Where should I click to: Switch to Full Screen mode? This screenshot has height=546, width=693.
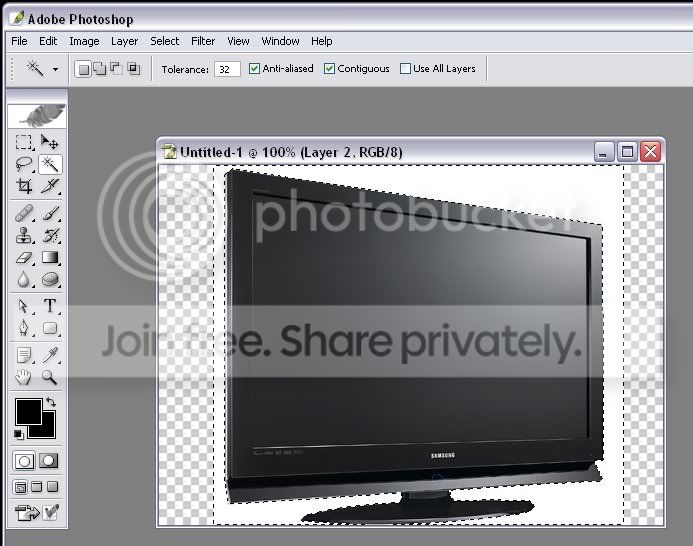point(53,487)
